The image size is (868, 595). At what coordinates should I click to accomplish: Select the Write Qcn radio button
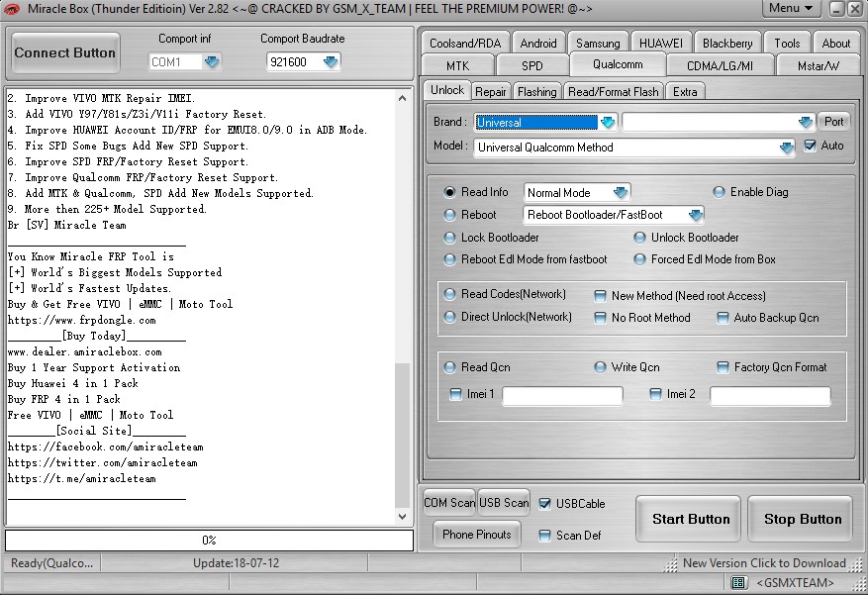coord(600,367)
